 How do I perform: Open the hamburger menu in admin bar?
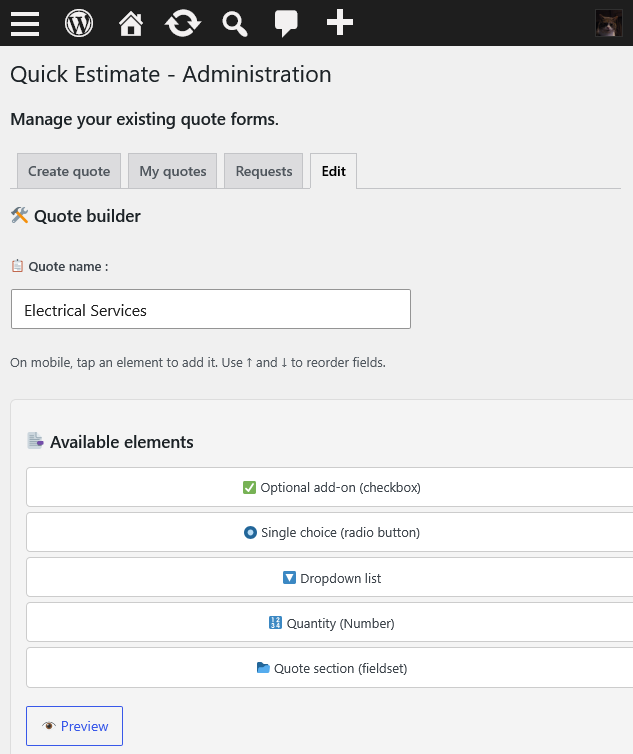point(25,23)
